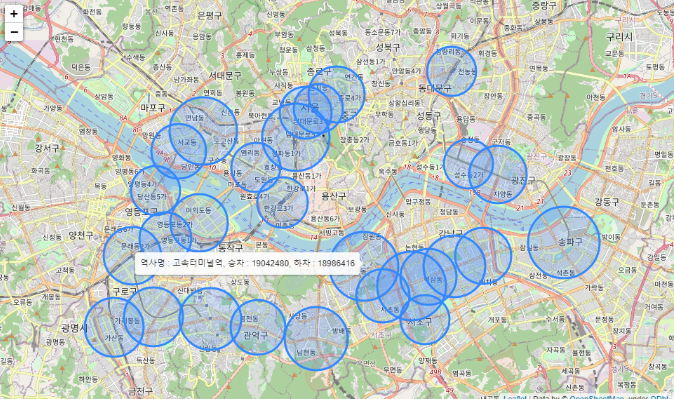This screenshot has width=674, height=399.
Task: Click the circle covering 성수동2가
Action: 468,164
